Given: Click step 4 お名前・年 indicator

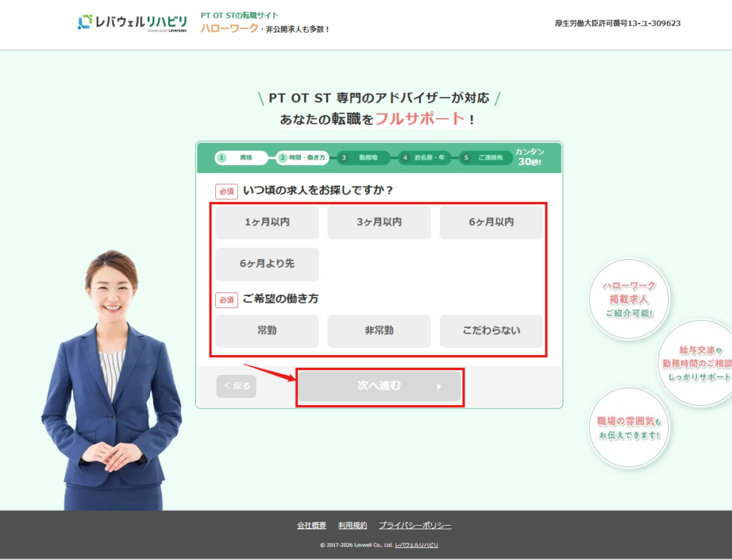Looking at the screenshot, I should tap(425, 158).
